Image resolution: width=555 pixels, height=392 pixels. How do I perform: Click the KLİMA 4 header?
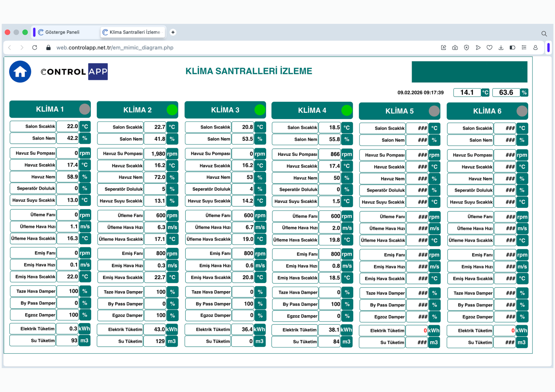click(x=312, y=110)
